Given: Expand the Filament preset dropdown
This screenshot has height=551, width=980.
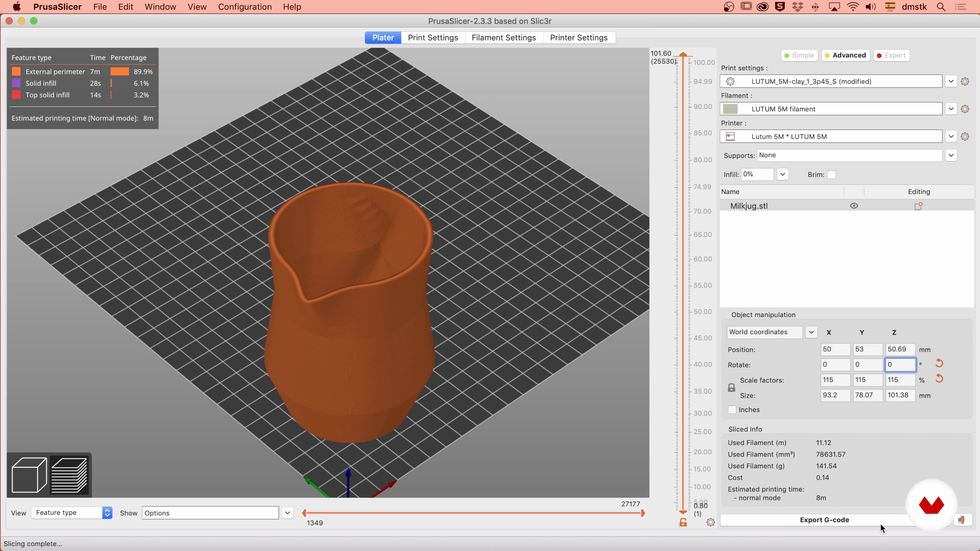Looking at the screenshot, I should (x=951, y=109).
